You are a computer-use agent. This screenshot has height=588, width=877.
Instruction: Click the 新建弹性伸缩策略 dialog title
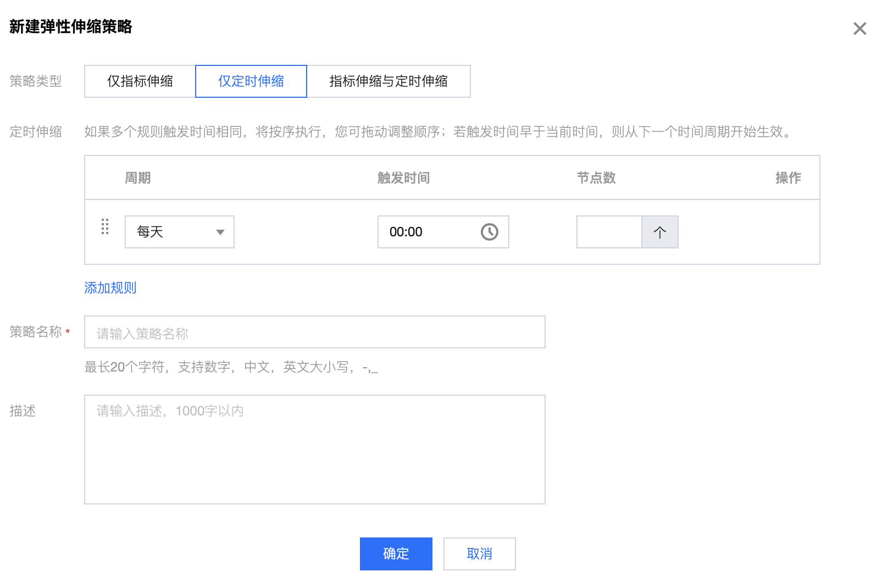click(71, 26)
